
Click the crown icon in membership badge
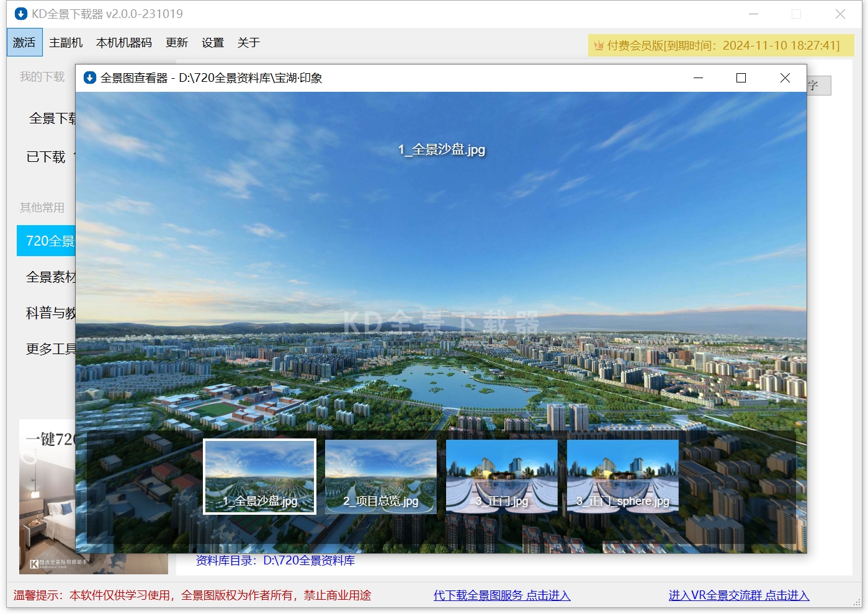599,45
